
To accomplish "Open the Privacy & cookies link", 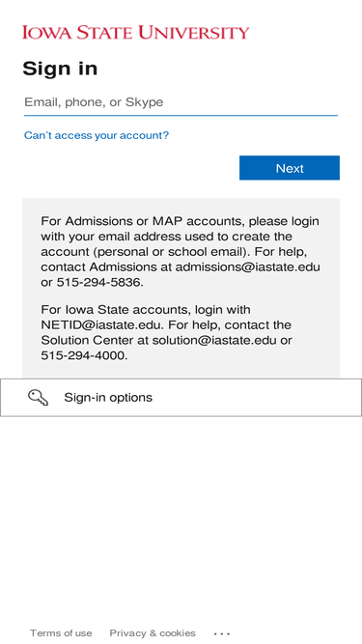I will [153, 633].
